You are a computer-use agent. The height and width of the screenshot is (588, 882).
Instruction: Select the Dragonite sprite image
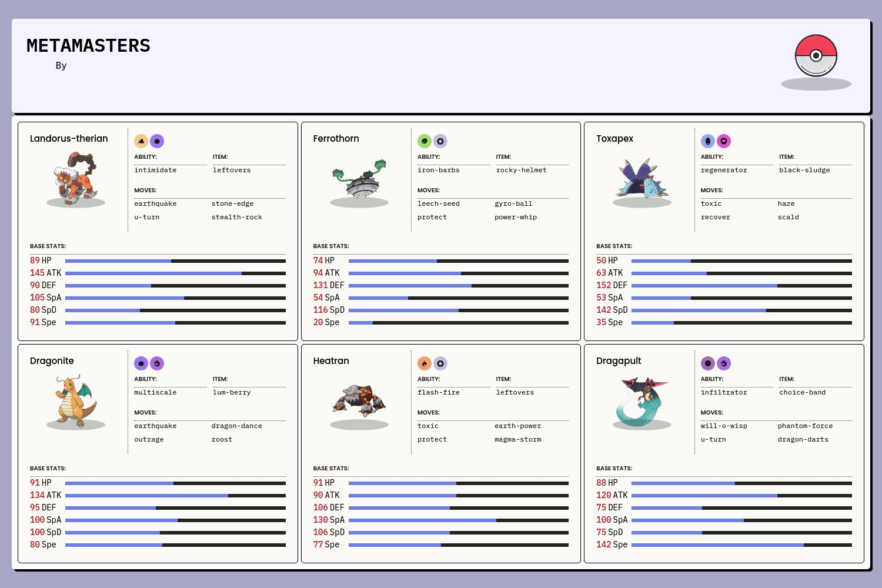pos(76,401)
